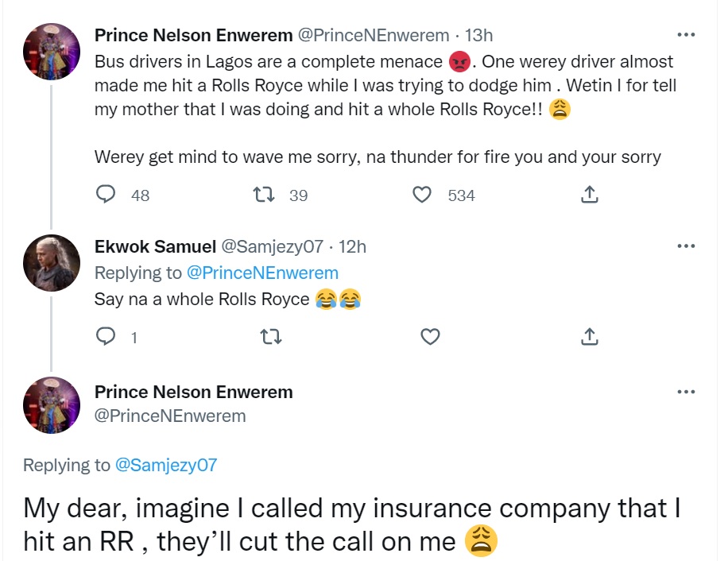Screen dimensions: 728x561
Task: Open more options on Ekwok Samuel's reply
Action: [686, 246]
